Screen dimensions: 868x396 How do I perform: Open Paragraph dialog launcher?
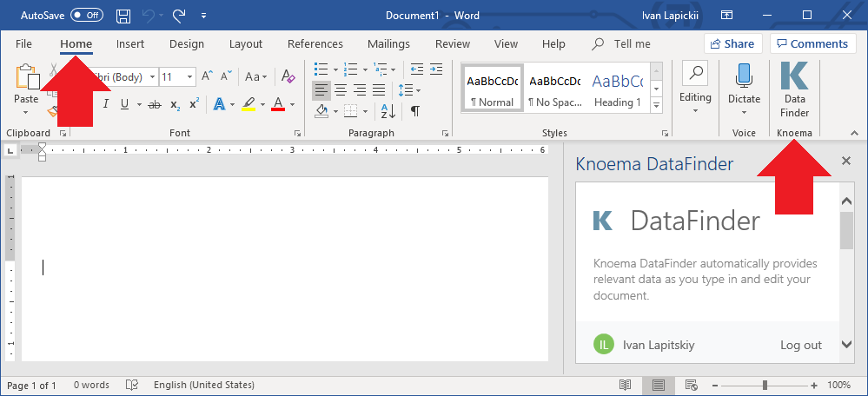coord(445,133)
